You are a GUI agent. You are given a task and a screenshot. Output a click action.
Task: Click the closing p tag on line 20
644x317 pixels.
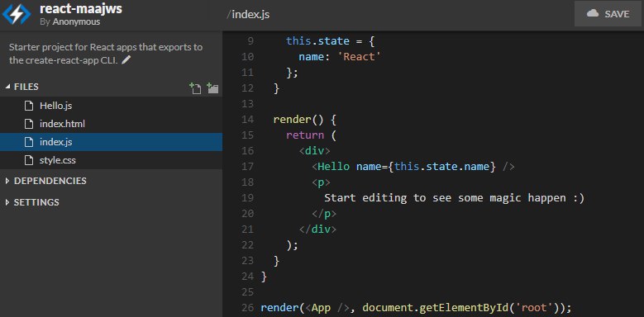(x=324, y=214)
